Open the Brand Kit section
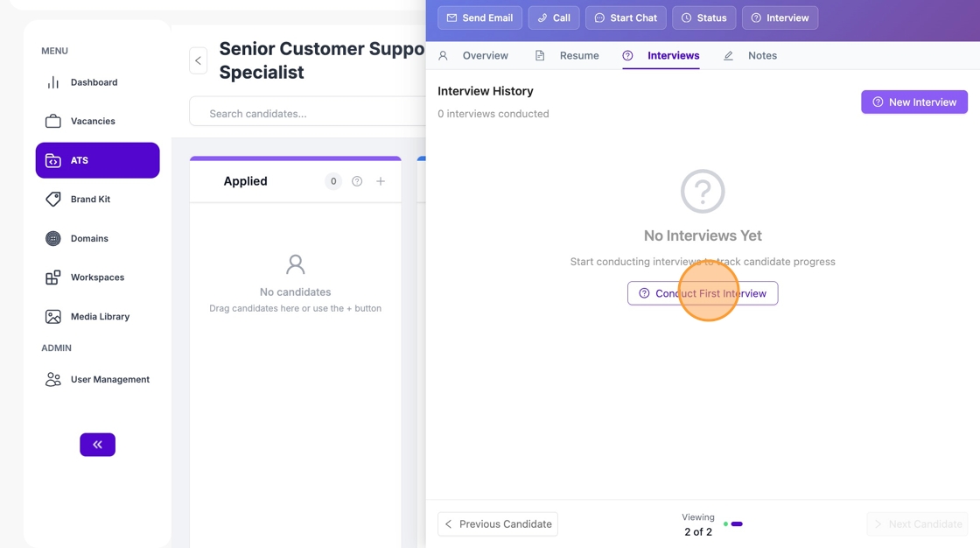 (x=89, y=199)
